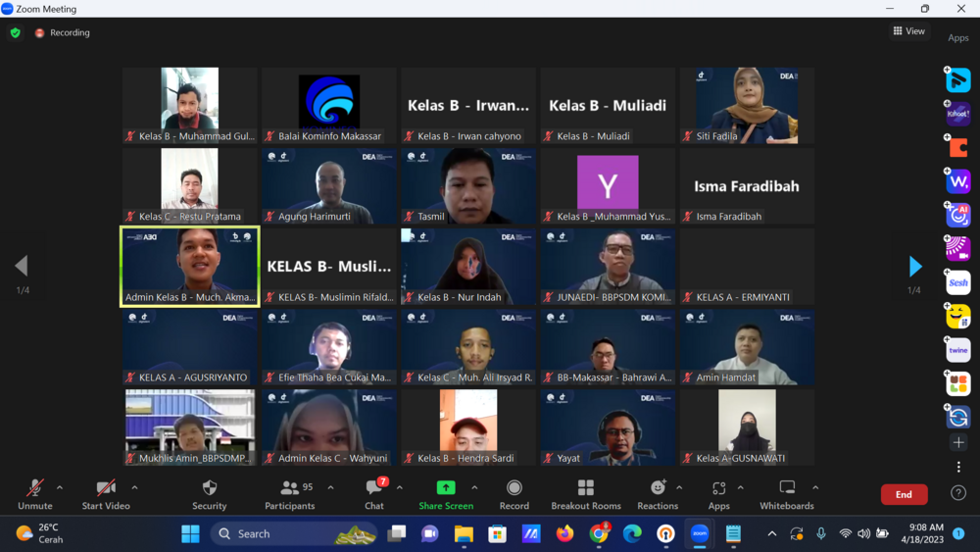Screen dimensions: 980x552
Task: Toggle the encryption shield info icon
Action: (x=15, y=32)
